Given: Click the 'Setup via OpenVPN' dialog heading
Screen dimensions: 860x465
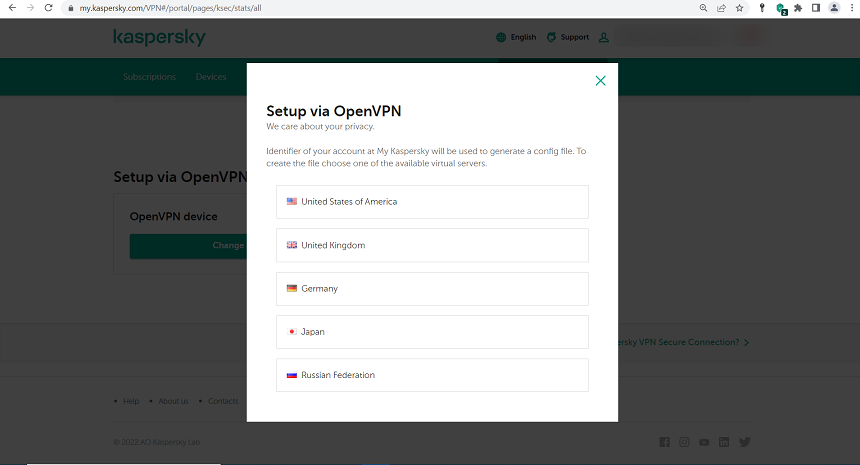Looking at the screenshot, I should 333,111.
